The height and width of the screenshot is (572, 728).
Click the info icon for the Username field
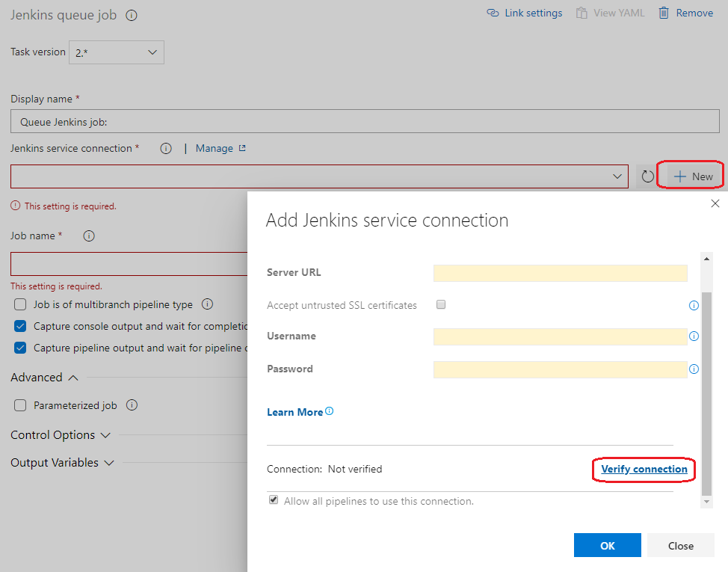694,336
